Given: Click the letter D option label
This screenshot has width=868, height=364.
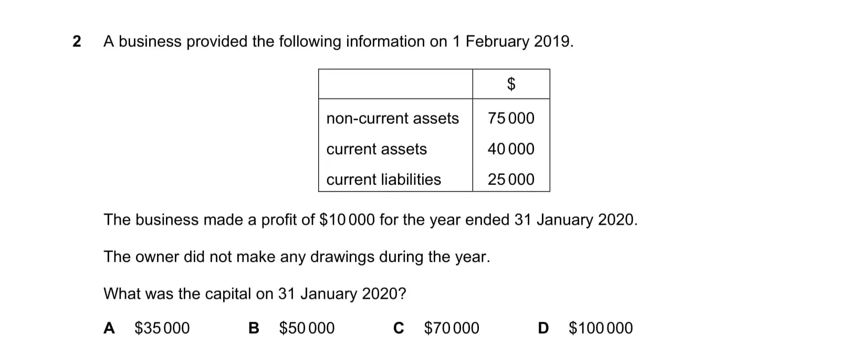Looking at the screenshot, I should coord(543,328).
